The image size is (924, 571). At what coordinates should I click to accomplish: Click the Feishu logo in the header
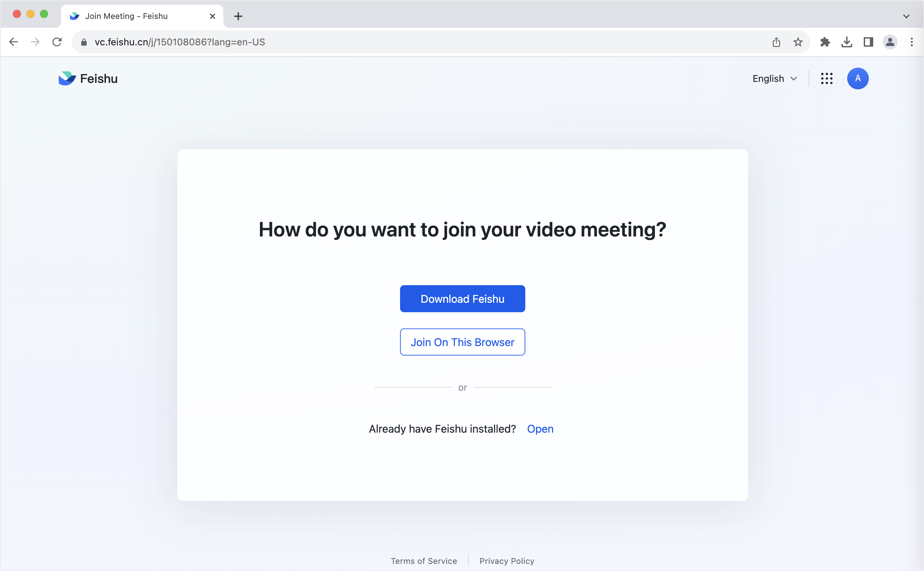coord(88,78)
